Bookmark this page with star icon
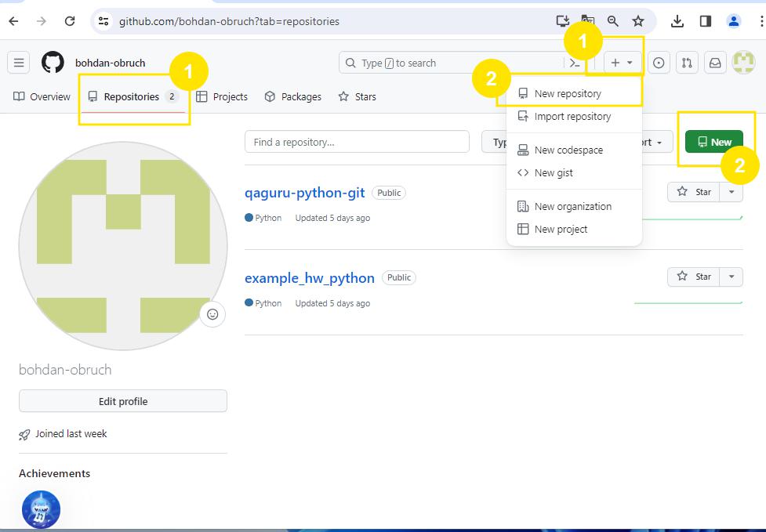 pyautogui.click(x=638, y=21)
